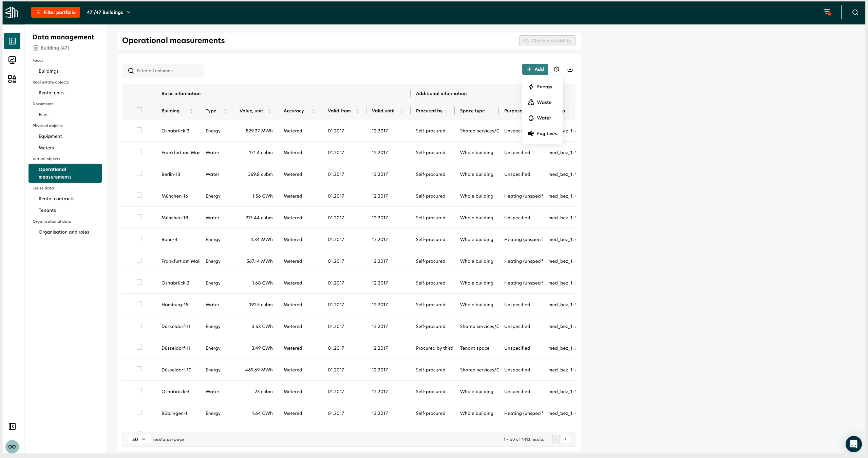Collapse the sidebar panel icon at bottom left
The height and width of the screenshot is (458, 868).
12,426
